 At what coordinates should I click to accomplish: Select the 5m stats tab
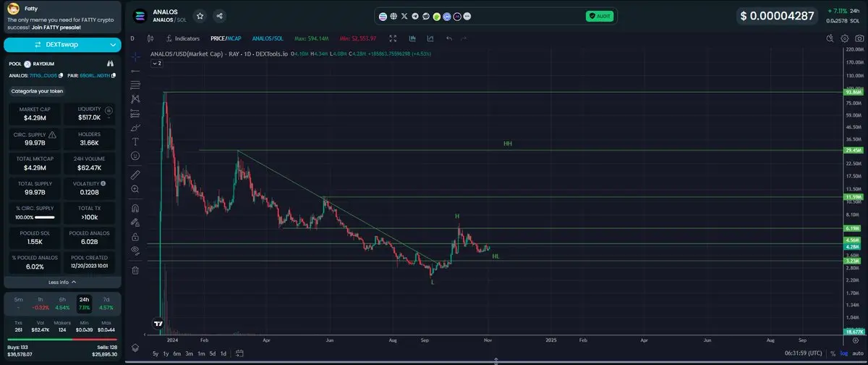18,303
